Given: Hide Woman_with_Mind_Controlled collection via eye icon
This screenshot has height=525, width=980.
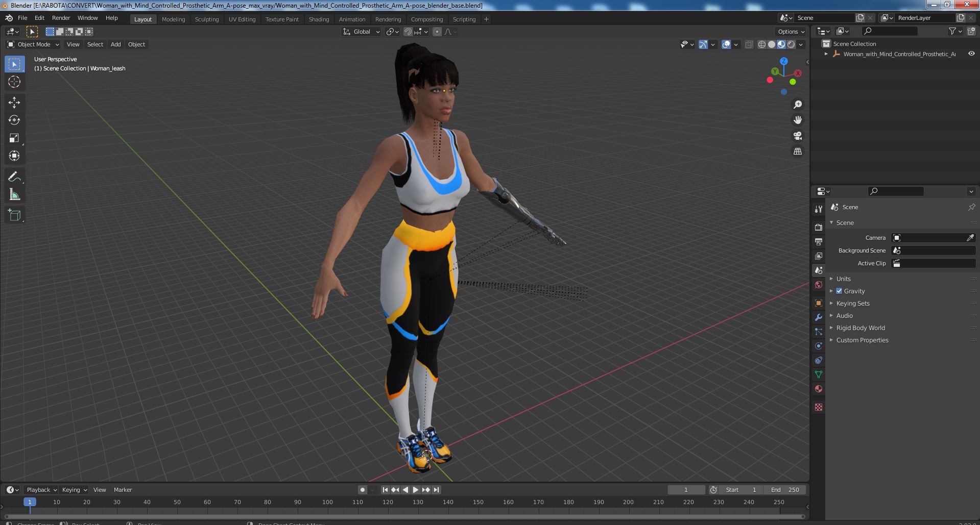Looking at the screenshot, I should (x=971, y=54).
